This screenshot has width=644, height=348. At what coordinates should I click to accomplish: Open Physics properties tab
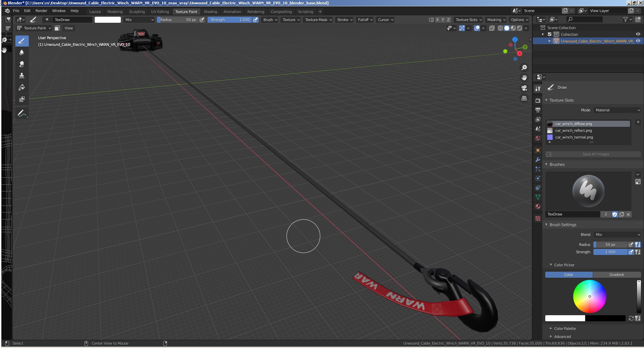[538, 178]
